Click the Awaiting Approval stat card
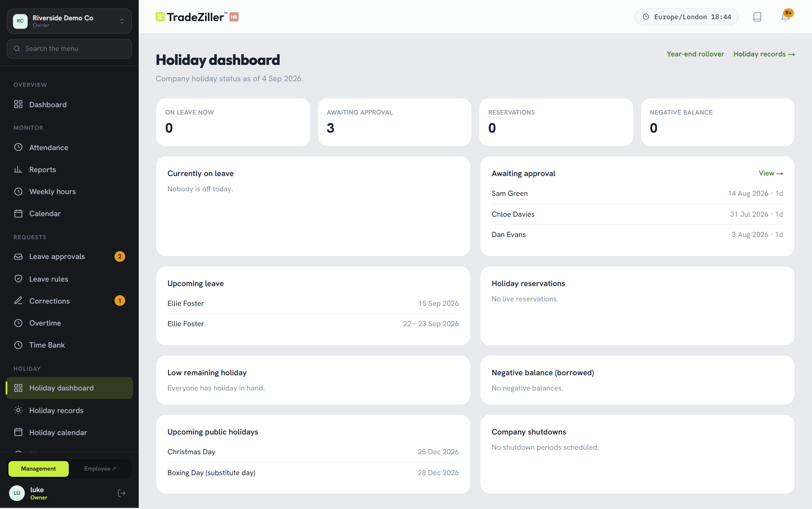 [394, 122]
